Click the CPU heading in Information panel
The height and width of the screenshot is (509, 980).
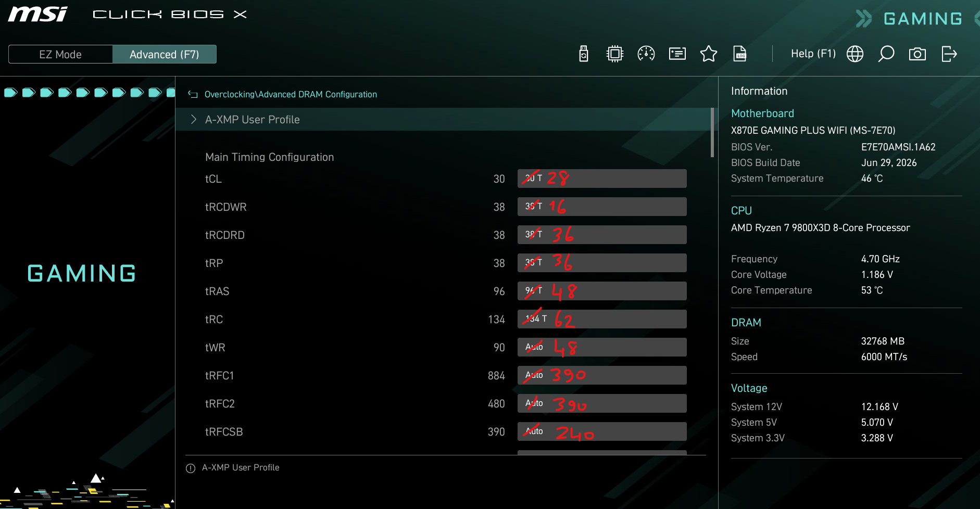tap(742, 211)
